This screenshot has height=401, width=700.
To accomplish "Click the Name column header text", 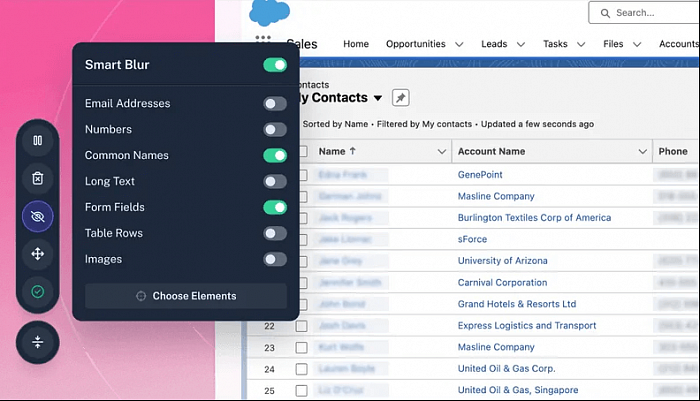I will click(x=332, y=151).
